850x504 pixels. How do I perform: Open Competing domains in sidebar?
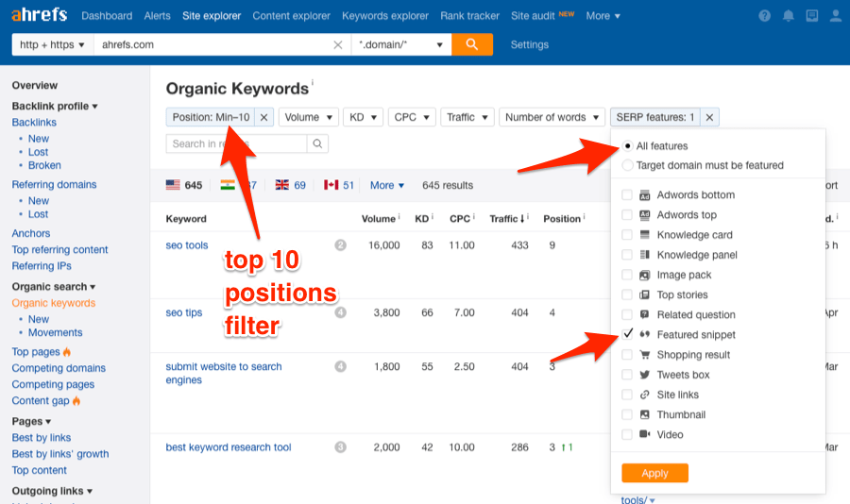pyautogui.click(x=59, y=368)
